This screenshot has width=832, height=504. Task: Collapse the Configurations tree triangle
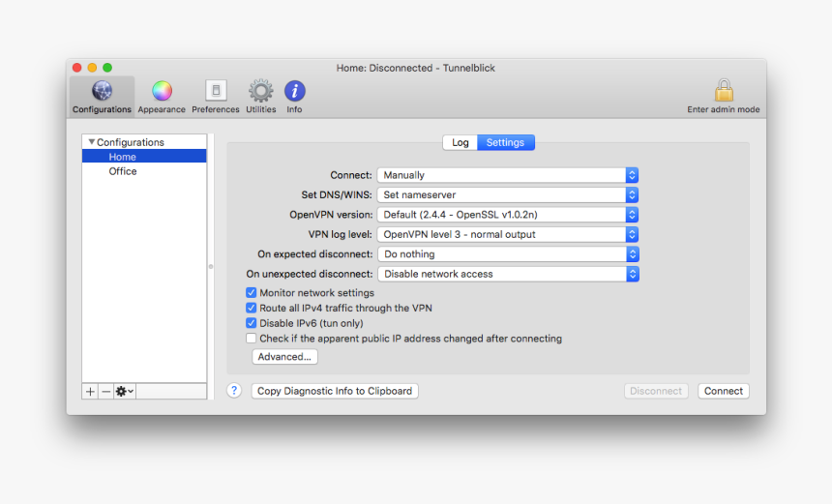click(91, 141)
